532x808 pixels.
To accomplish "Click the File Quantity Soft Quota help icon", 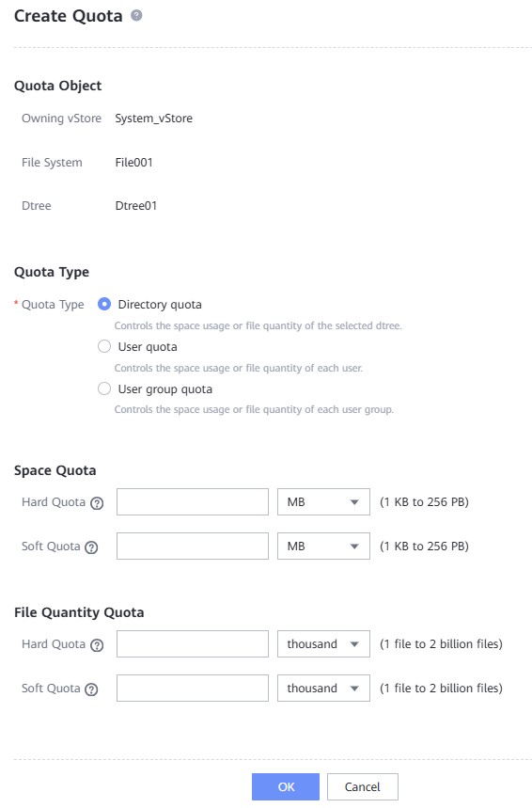I will pos(91,689).
